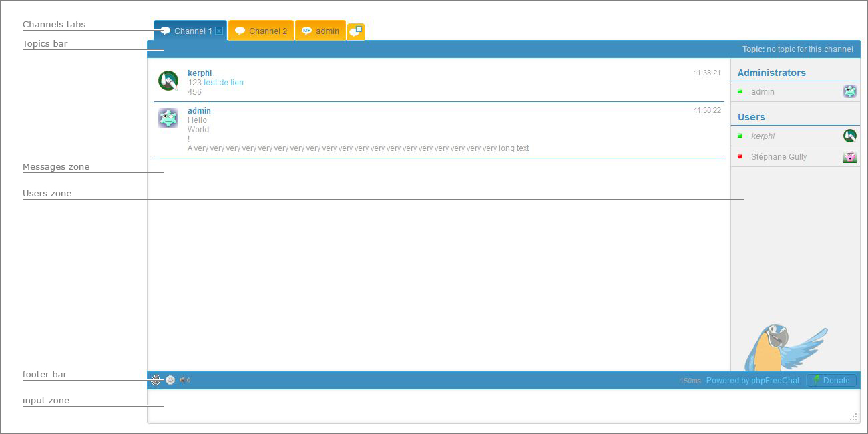Open the Powered by phpFreeChat link
The height and width of the screenshot is (434, 868).
(752, 381)
